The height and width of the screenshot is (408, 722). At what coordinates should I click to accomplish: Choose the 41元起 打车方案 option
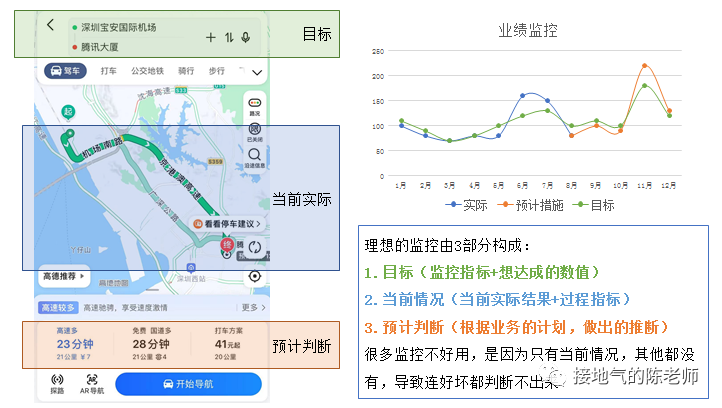(227, 344)
